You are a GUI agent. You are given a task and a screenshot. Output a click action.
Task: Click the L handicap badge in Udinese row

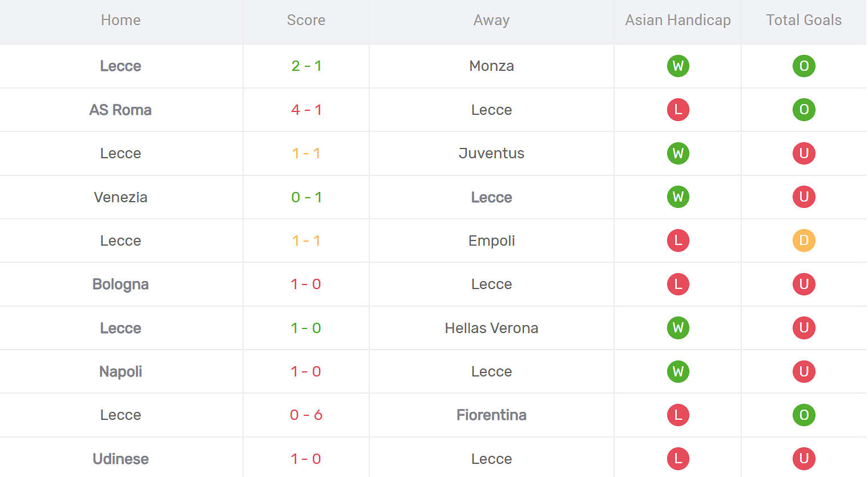(x=678, y=459)
